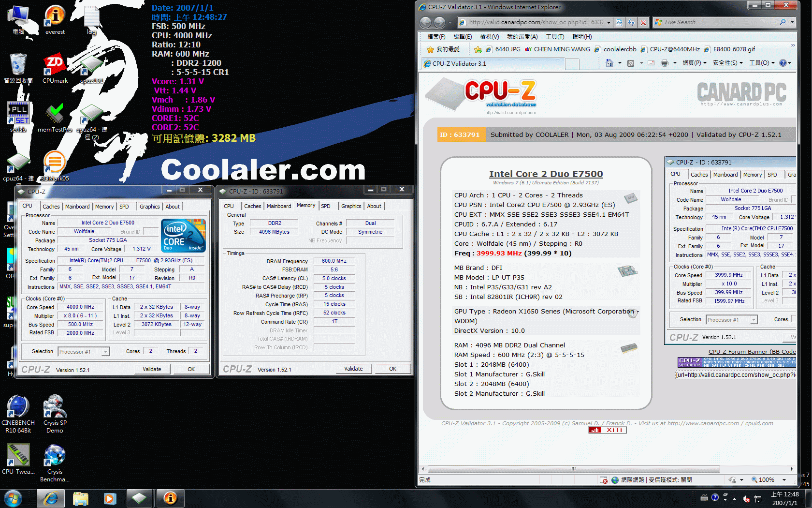Expand the Processor #1 selection dropdown in CPU-Z
812x508 pixels.
point(105,352)
